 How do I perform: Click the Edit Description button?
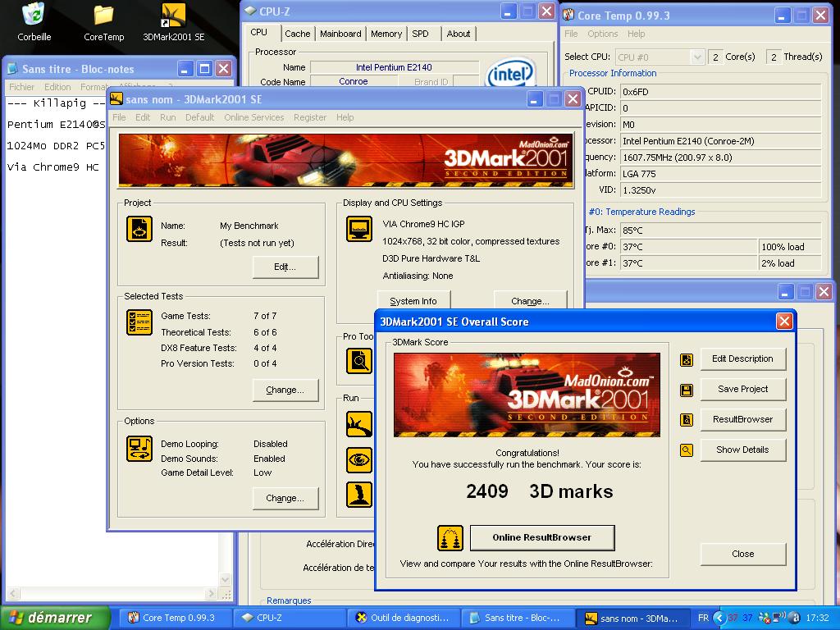742,359
